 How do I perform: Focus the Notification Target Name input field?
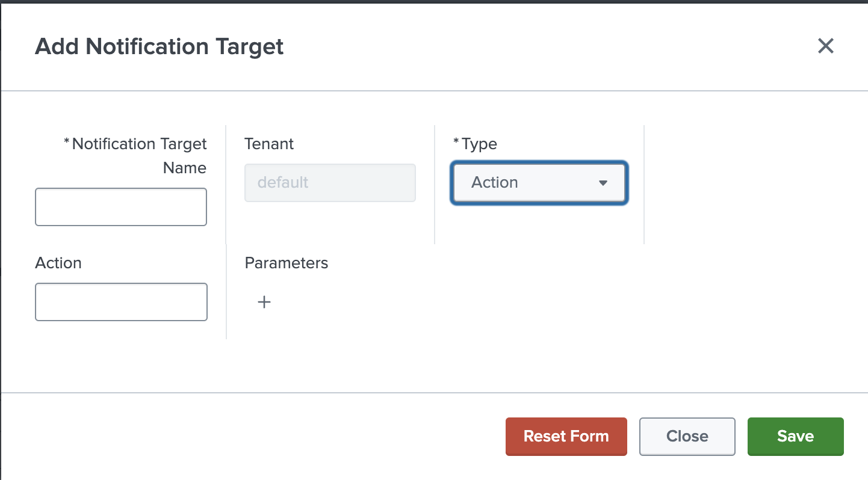click(121, 207)
